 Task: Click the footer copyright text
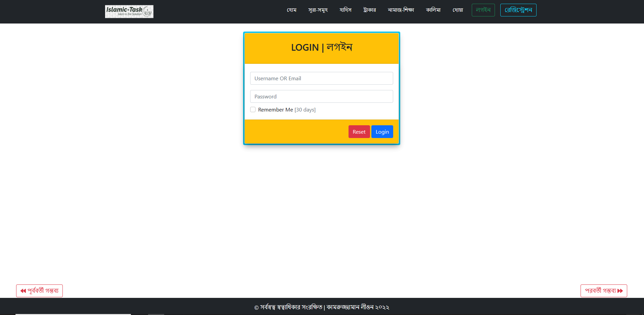322,307
